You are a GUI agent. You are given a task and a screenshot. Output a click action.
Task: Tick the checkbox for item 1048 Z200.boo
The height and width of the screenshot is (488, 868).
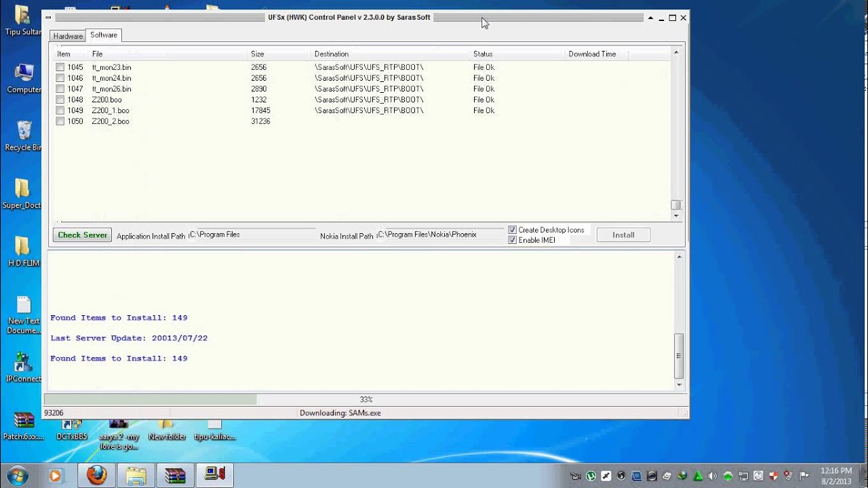click(60, 100)
